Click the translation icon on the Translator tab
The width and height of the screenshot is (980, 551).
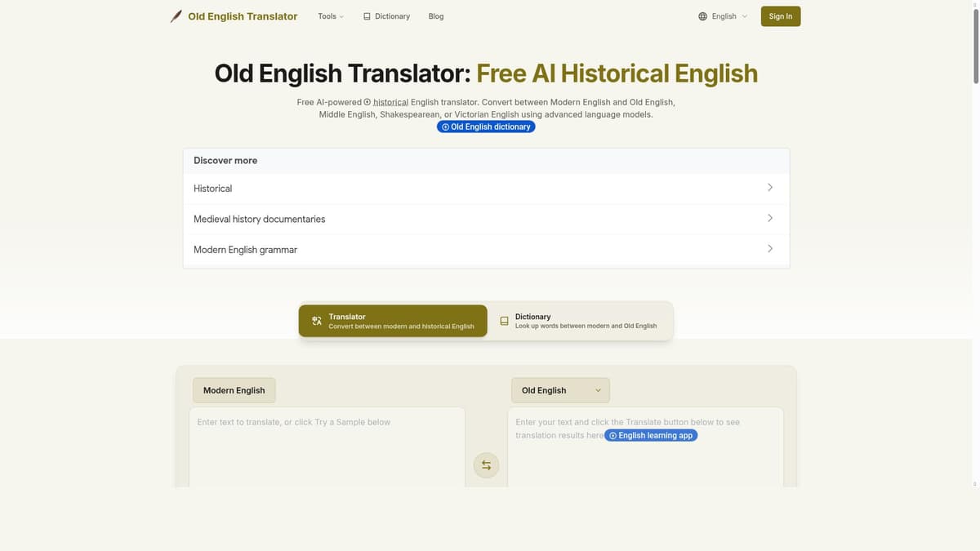coord(316,321)
